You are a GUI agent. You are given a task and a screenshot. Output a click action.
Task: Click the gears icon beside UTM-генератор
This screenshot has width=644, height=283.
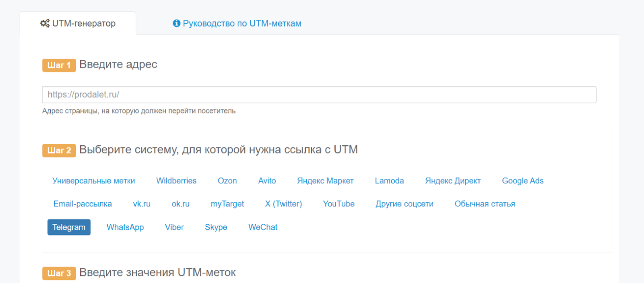(x=45, y=23)
